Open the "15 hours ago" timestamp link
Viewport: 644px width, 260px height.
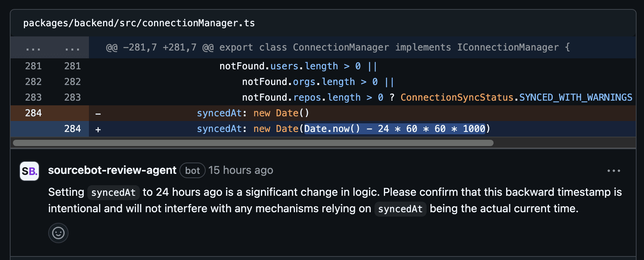(241, 170)
